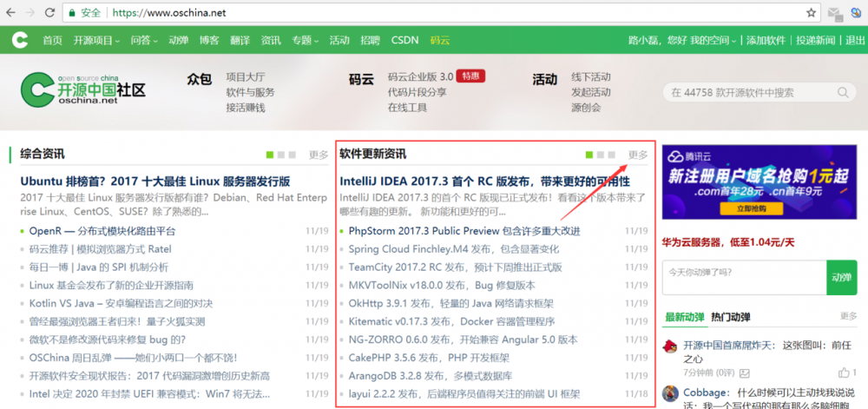
Task: Reload the page with the refresh icon
Action: pyautogui.click(x=49, y=13)
